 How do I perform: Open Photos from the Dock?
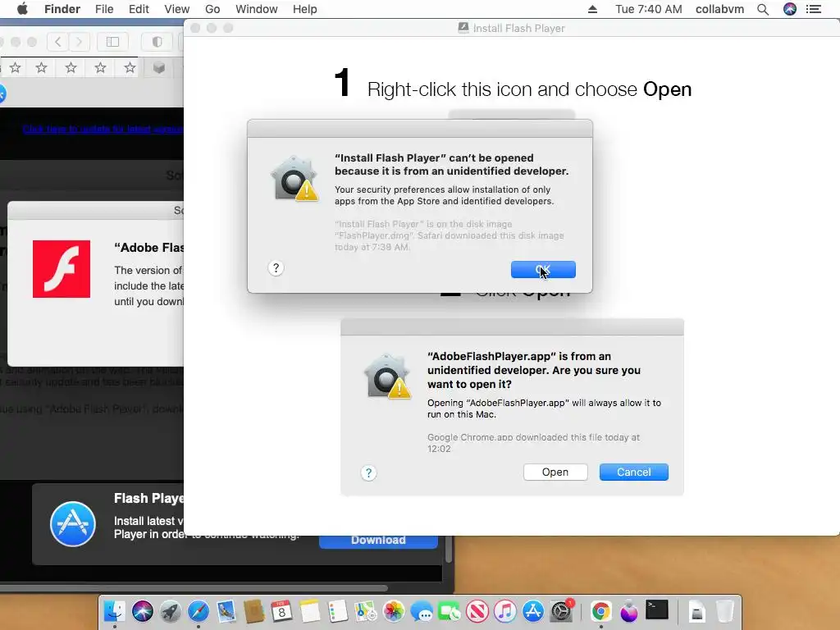pyautogui.click(x=393, y=611)
